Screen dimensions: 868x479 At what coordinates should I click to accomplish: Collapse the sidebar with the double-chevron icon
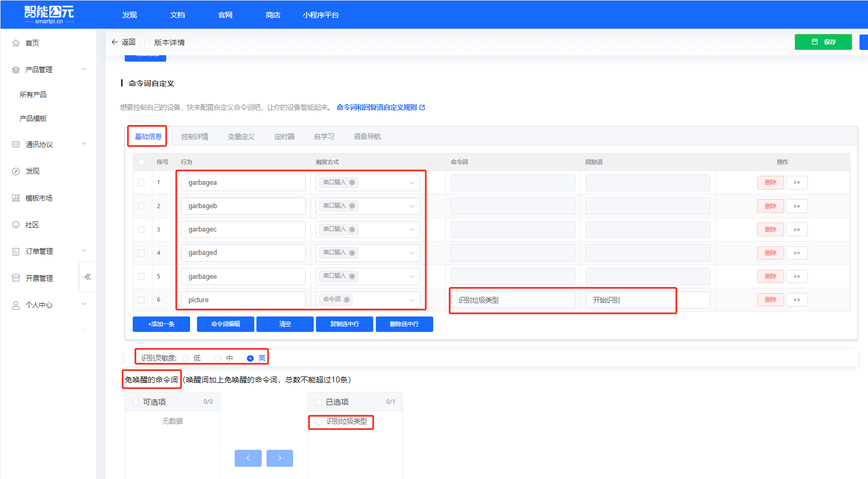[x=88, y=277]
